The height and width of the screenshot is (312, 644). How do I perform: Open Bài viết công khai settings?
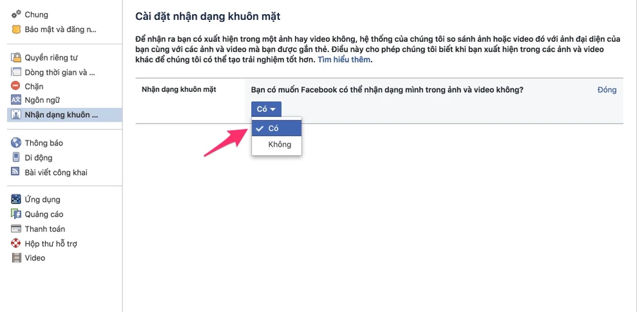pyautogui.click(x=56, y=172)
